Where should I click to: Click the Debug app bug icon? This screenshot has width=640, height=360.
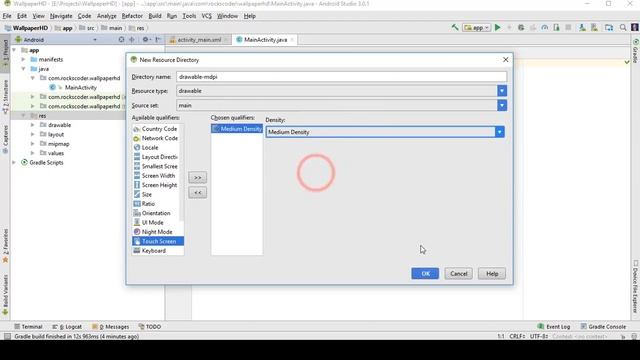(x=521, y=27)
